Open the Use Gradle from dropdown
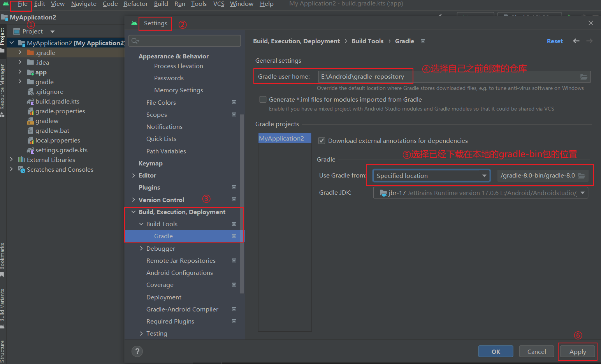 pos(431,176)
